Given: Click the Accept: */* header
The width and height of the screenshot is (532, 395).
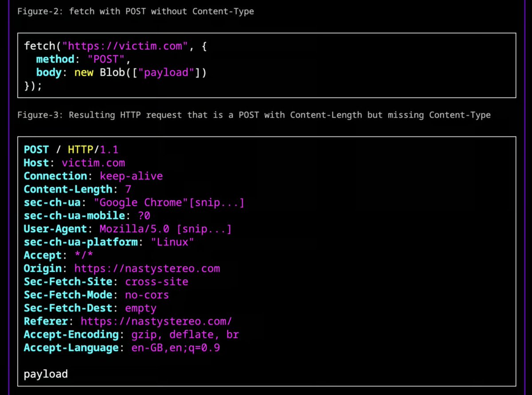Looking at the screenshot, I should coord(59,255).
